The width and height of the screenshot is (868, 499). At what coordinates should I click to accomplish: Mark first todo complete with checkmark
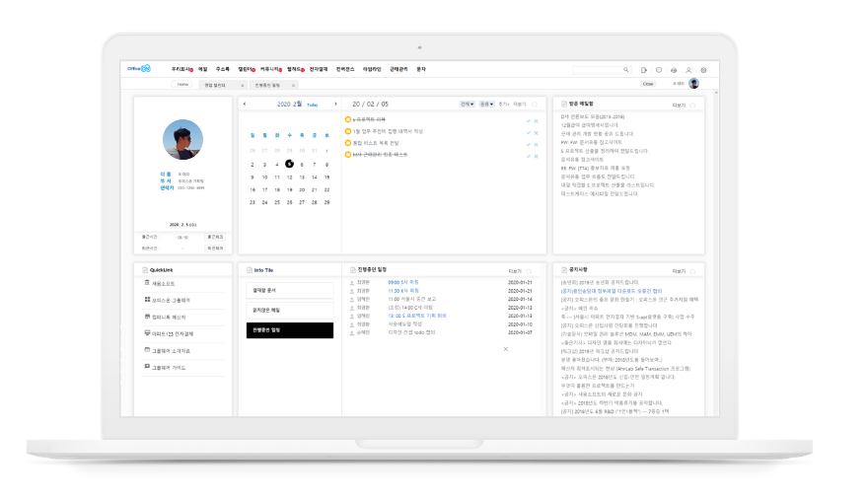click(x=528, y=120)
